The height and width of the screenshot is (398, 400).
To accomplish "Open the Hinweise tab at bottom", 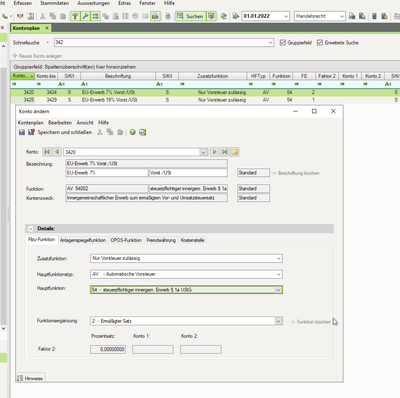I will pos(30,378).
